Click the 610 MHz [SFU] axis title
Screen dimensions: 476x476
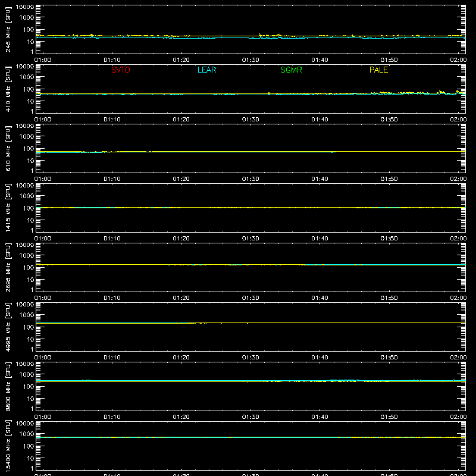(x=8, y=148)
